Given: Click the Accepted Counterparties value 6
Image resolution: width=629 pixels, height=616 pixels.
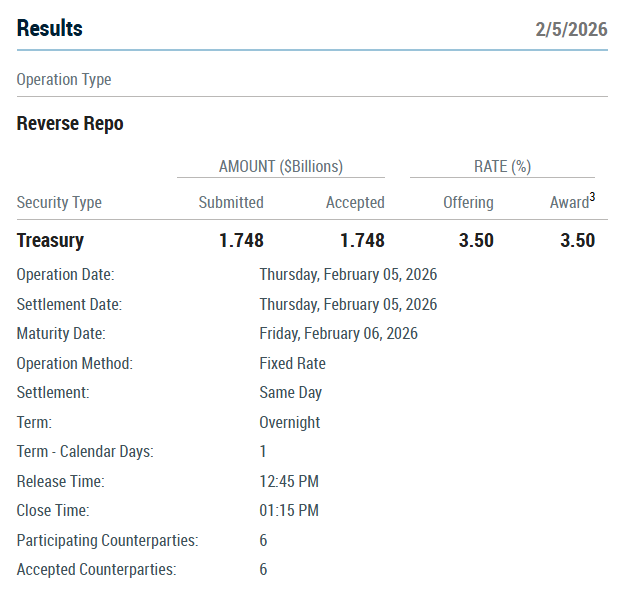Looking at the screenshot, I should [x=263, y=570].
